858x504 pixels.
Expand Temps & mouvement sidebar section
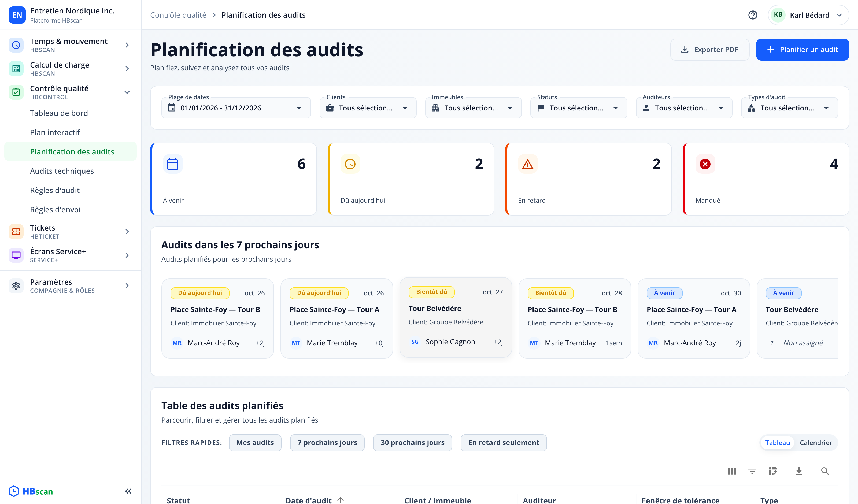(x=71, y=45)
